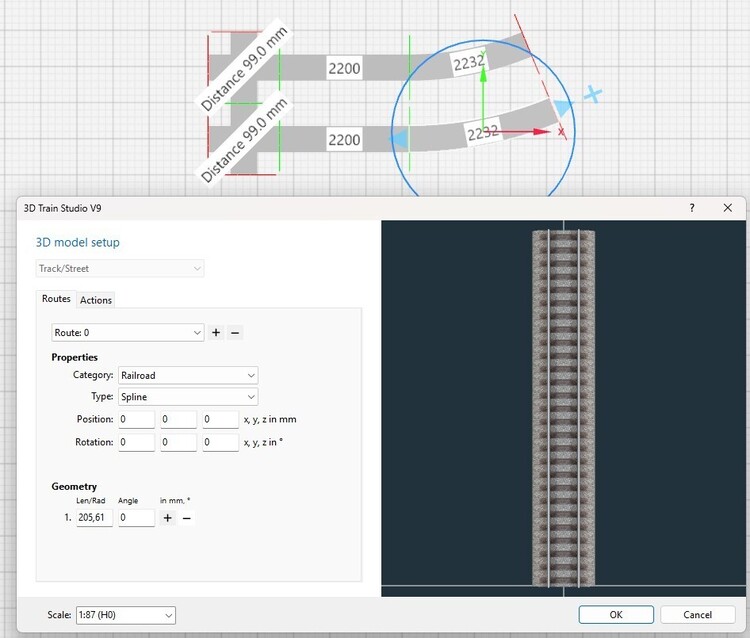Screen dimensions: 750x638
Task: Edit the Position x input field
Action: (x=137, y=419)
